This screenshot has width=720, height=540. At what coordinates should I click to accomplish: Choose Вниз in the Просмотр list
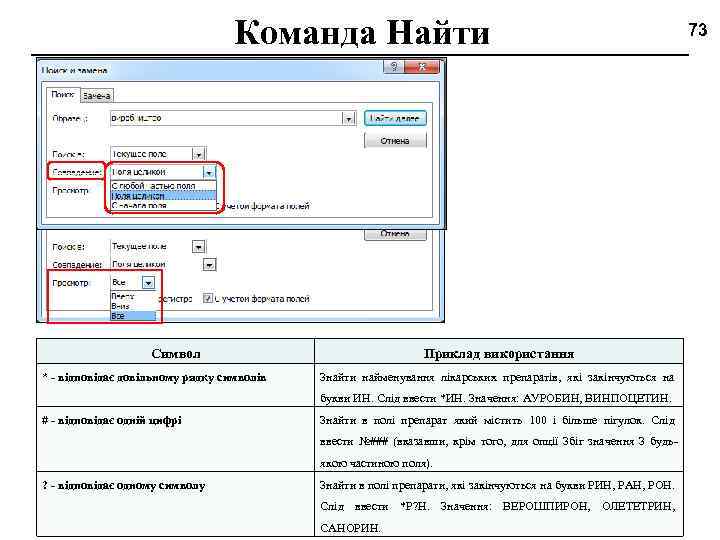(x=133, y=306)
